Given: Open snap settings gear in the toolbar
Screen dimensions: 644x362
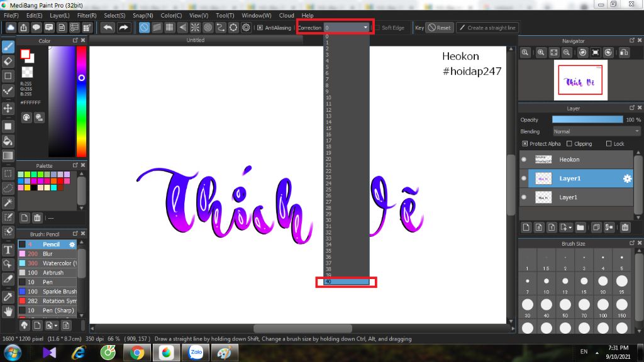Looking at the screenshot, I should click(x=246, y=28).
